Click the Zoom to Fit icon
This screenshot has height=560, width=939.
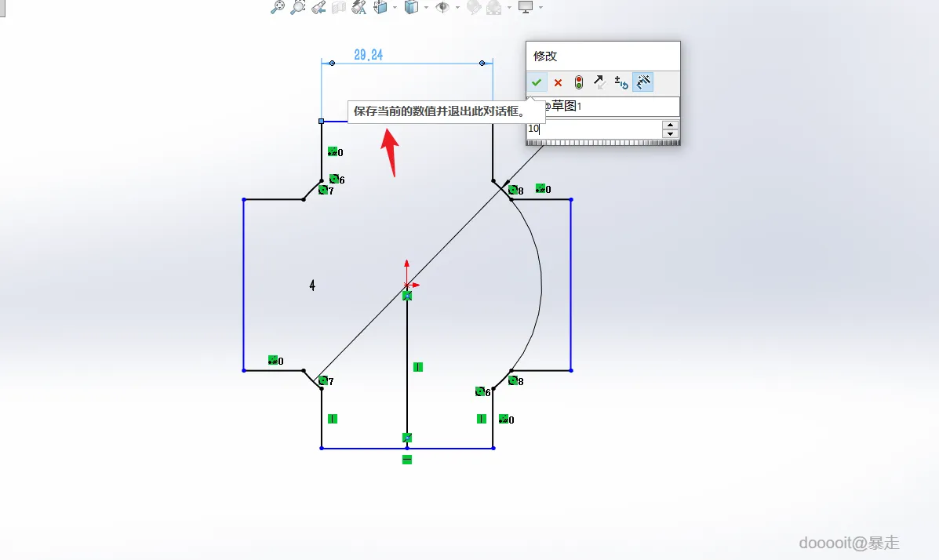[x=277, y=7]
